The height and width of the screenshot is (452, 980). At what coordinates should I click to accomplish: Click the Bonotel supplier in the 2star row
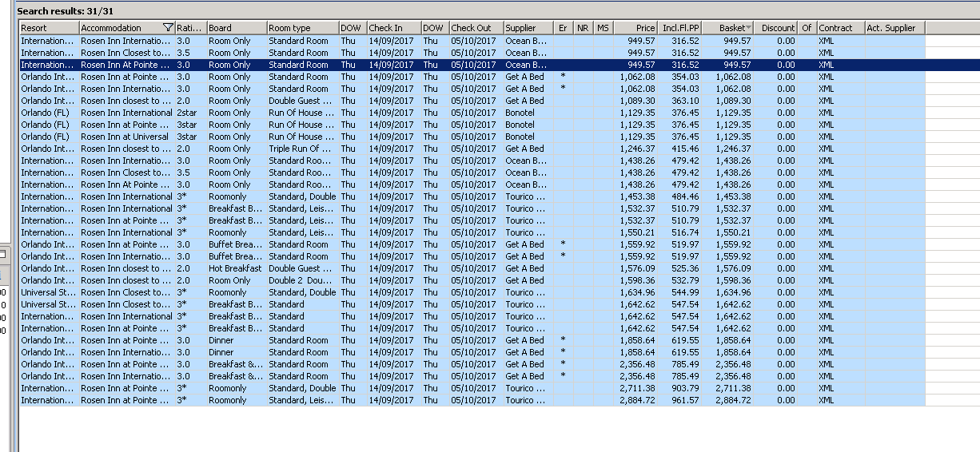[x=520, y=113]
